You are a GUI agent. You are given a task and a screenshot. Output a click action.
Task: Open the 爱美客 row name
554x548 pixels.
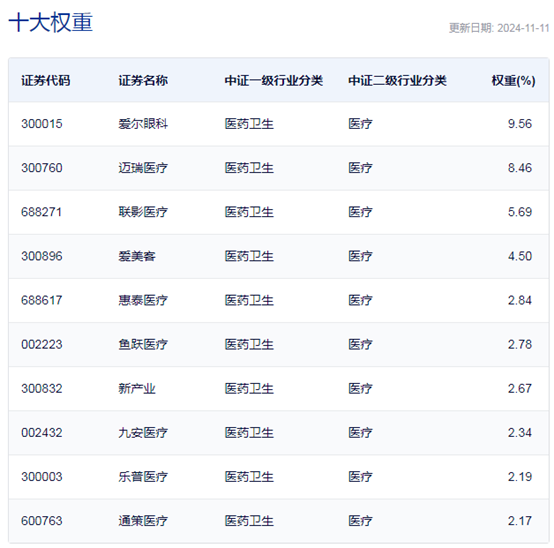pyautogui.click(x=137, y=256)
